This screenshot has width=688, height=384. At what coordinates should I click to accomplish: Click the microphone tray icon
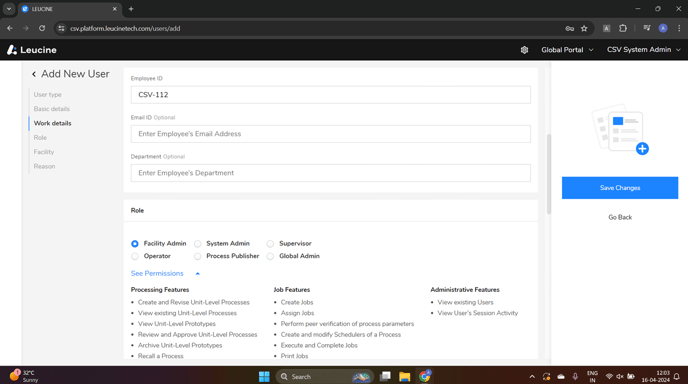coord(575,377)
